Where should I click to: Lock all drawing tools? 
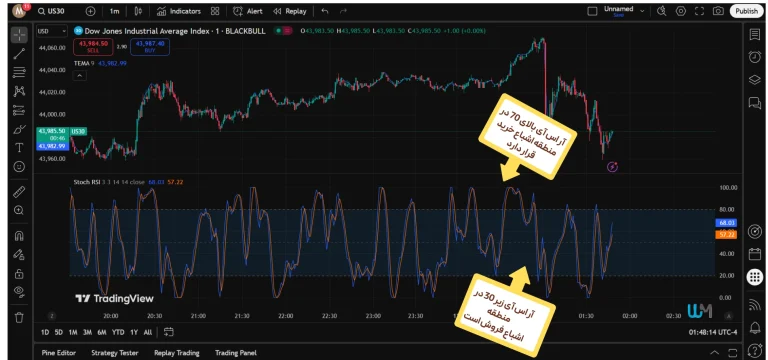click(x=19, y=273)
